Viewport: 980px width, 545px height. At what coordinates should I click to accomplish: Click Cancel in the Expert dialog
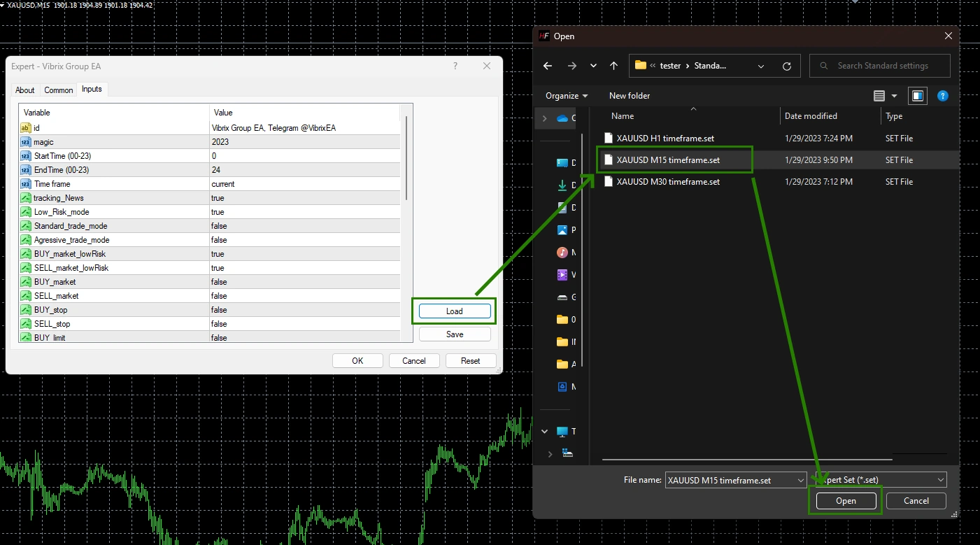click(414, 361)
